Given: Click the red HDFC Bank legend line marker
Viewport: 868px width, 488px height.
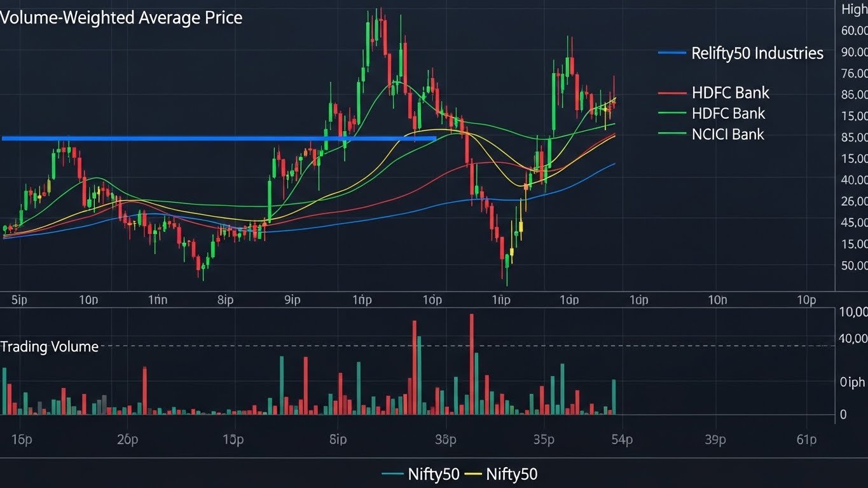Looking at the screenshot, I should pyautogui.click(x=671, y=92).
